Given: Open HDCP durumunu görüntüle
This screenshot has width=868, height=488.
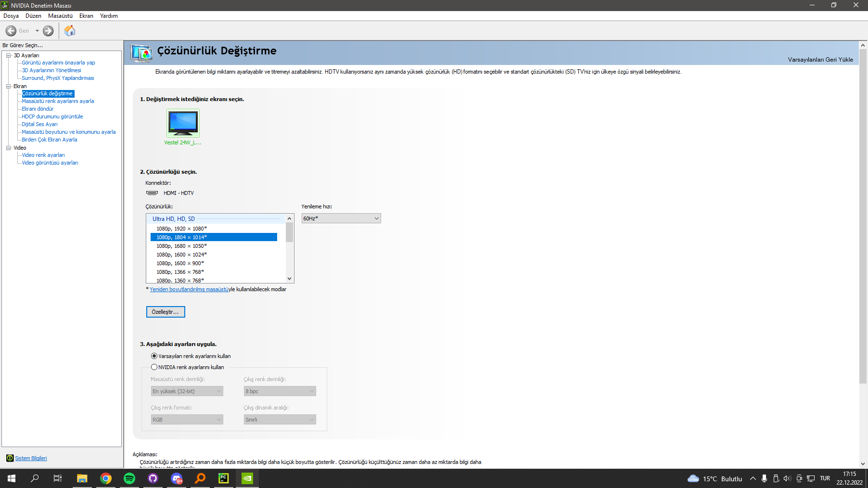Looking at the screenshot, I should click(x=52, y=116).
